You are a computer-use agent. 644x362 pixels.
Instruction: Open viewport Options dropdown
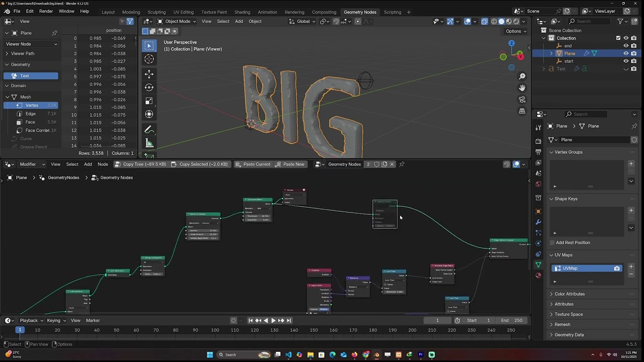[516, 31]
